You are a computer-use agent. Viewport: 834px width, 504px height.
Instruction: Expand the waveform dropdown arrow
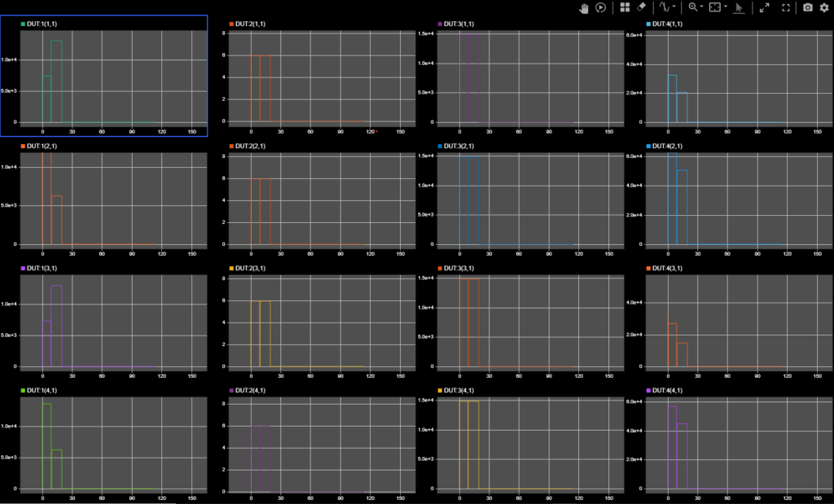pos(674,7)
